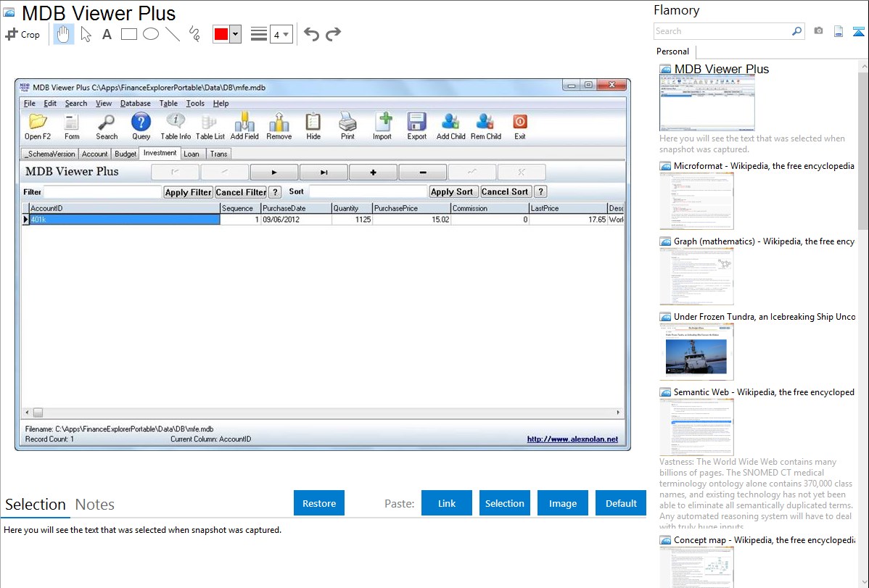Pick the rectangle shape tool

128,34
